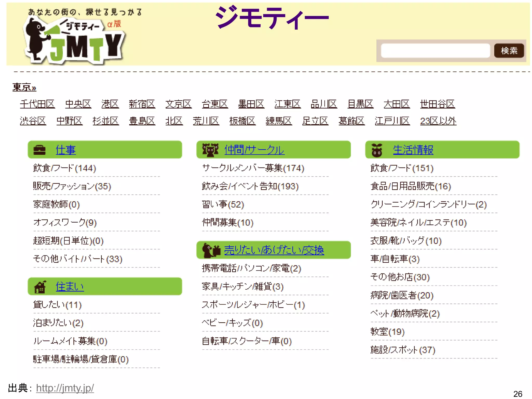Open the 売りたい/あげたい/交換 heading link

pos(274,250)
